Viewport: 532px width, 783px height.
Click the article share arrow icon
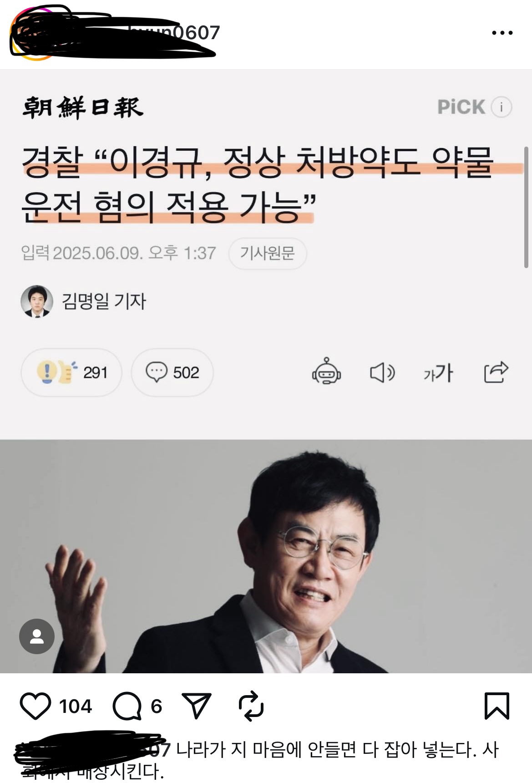coord(496,372)
